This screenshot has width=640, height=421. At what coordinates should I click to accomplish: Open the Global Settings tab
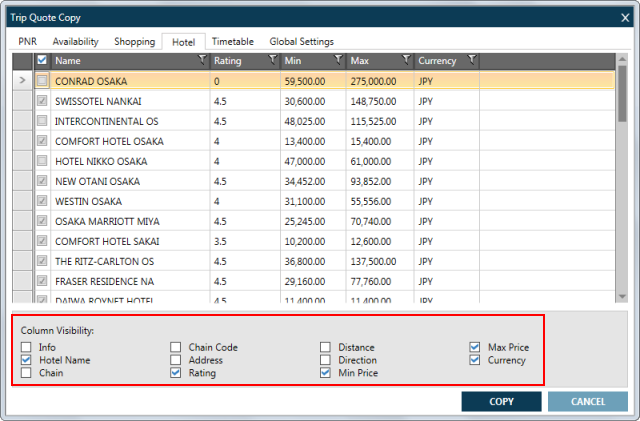pyautogui.click(x=301, y=42)
